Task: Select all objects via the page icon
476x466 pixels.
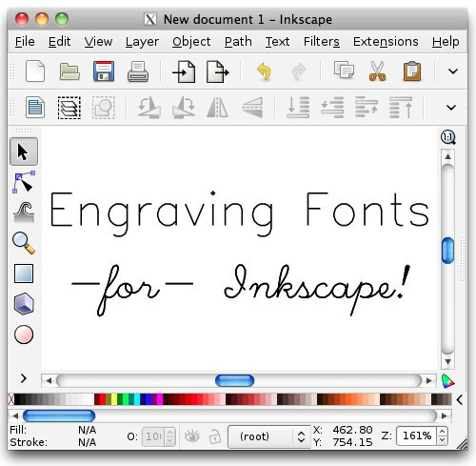Action: click(35, 108)
